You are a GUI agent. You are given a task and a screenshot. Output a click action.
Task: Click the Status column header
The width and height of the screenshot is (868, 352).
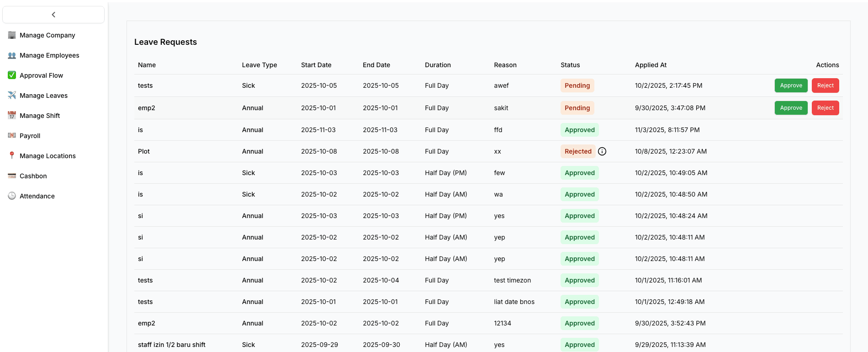[570, 65]
